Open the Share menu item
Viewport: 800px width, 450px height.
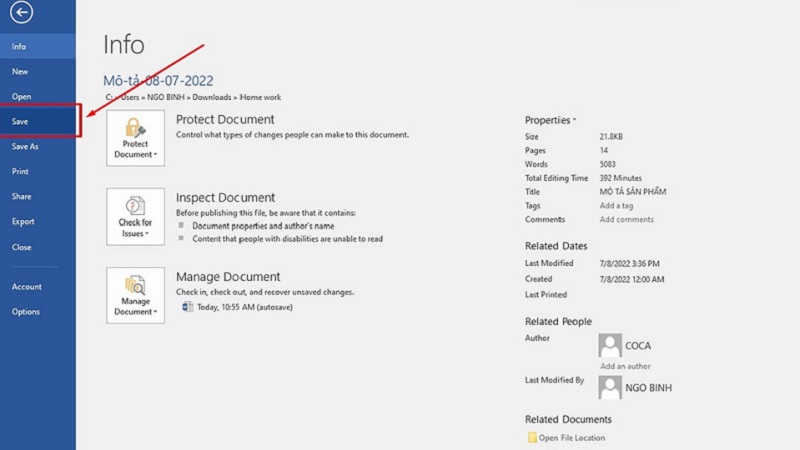click(38, 196)
